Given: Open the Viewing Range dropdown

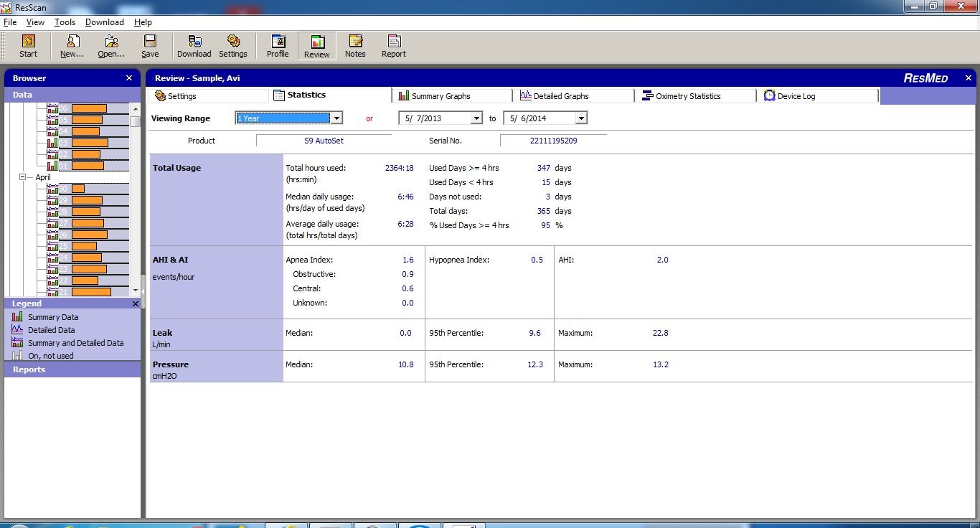Looking at the screenshot, I should (x=336, y=118).
